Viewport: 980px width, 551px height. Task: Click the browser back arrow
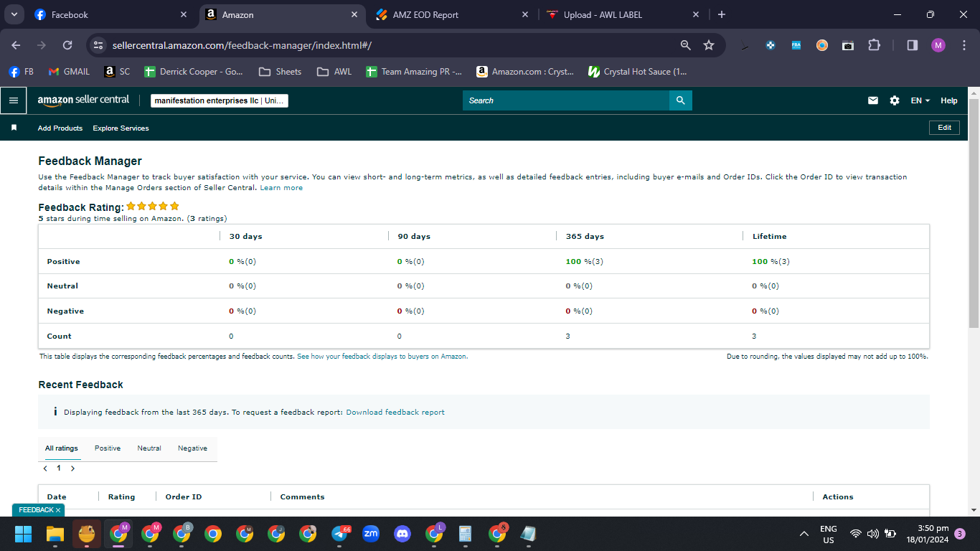point(16,45)
